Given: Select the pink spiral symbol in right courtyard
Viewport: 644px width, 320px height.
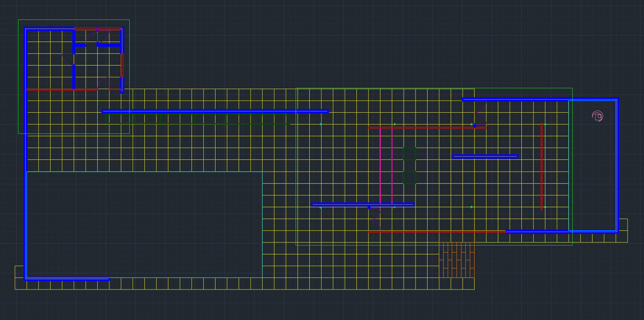Looking at the screenshot, I should [597, 116].
